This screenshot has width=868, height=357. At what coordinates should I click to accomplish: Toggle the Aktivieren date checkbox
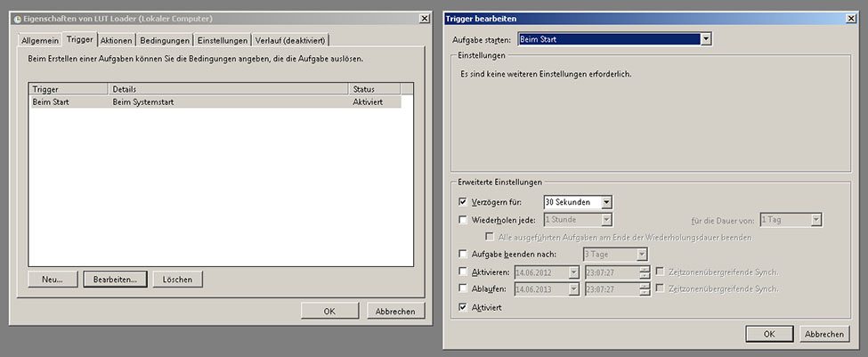462,272
